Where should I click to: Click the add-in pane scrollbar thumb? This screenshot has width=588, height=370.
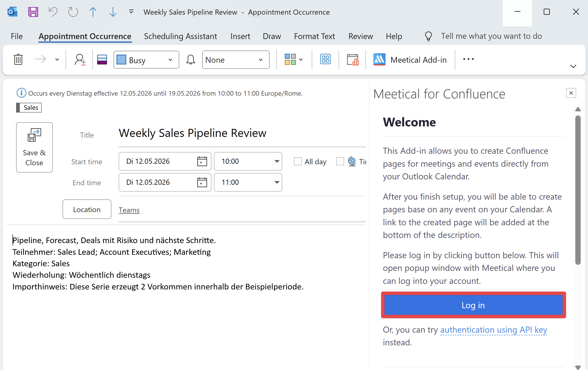coord(578,190)
